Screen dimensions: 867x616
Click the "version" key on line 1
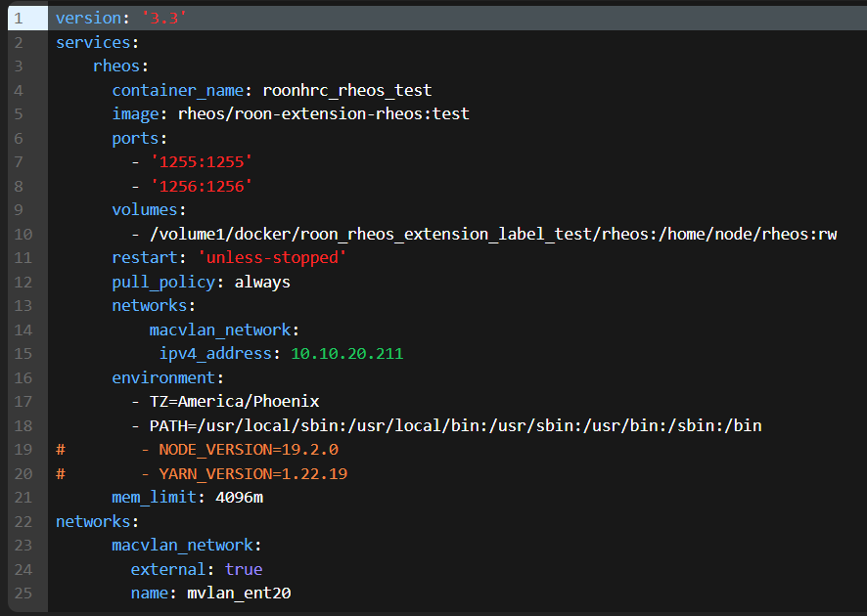[88, 19]
